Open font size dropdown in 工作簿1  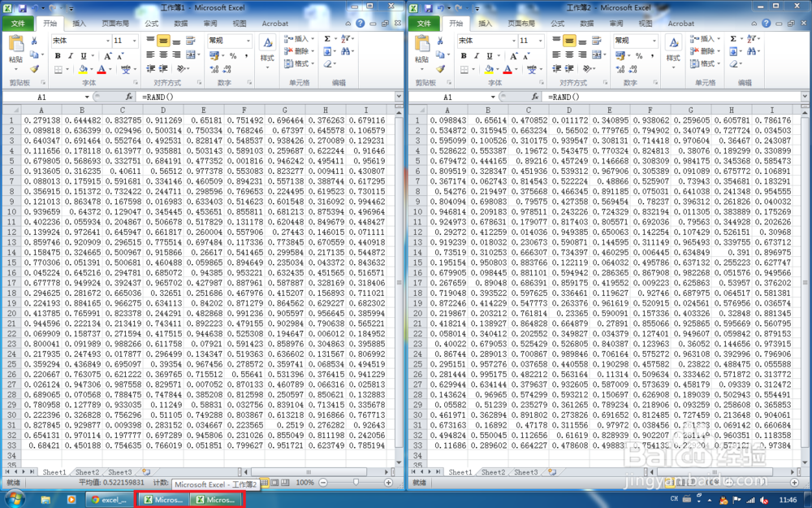(135, 41)
